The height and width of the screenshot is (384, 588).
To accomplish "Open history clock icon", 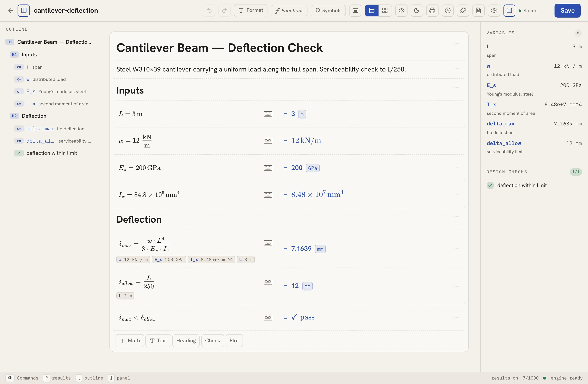I will (x=448, y=11).
